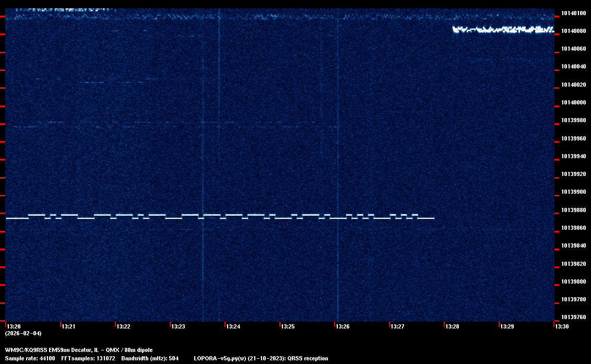Click the Sample rate: 44100 text
This screenshot has height=364, width=591.
pyautogui.click(x=30, y=359)
